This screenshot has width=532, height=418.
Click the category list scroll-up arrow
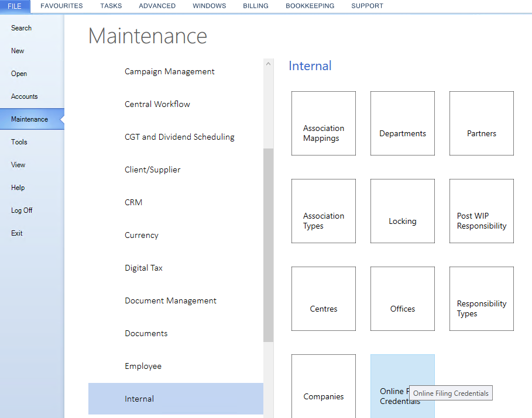[269, 63]
